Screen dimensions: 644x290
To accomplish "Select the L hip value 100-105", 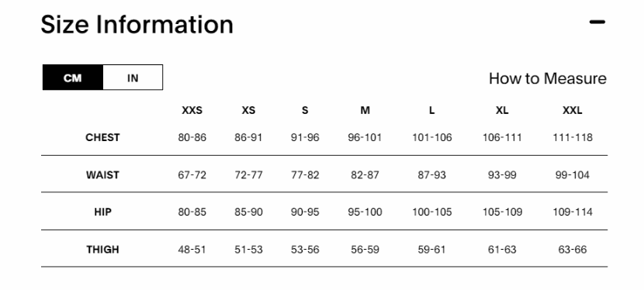I will (432, 212).
